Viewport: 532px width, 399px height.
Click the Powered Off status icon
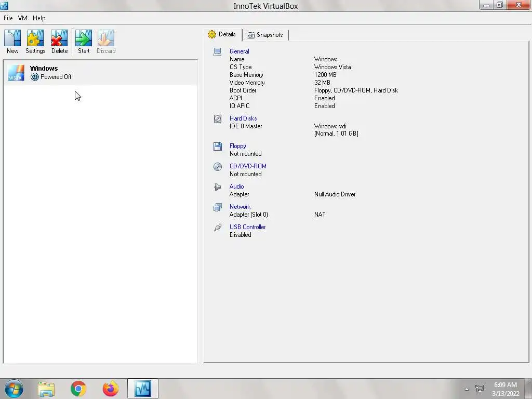pyautogui.click(x=35, y=77)
